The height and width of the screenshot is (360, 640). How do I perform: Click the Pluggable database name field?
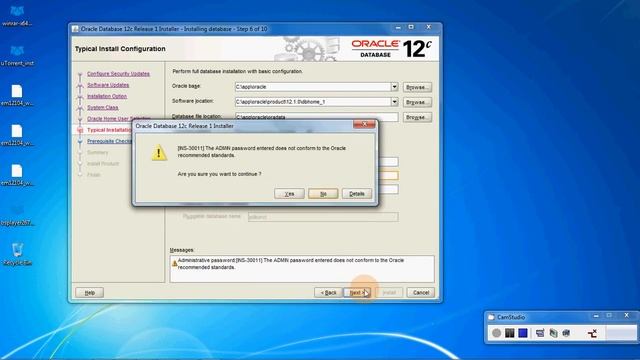[x=323, y=217]
